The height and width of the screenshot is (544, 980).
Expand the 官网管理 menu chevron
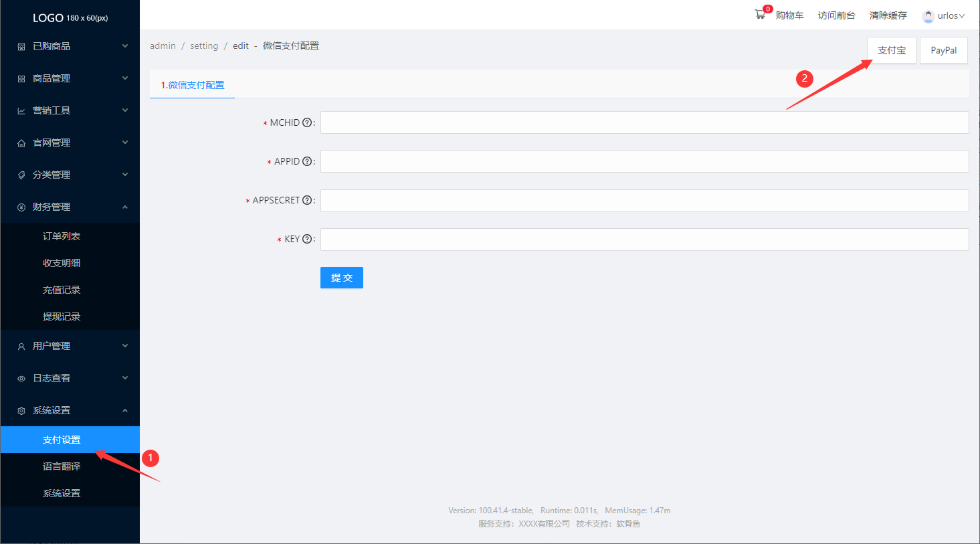coord(125,143)
